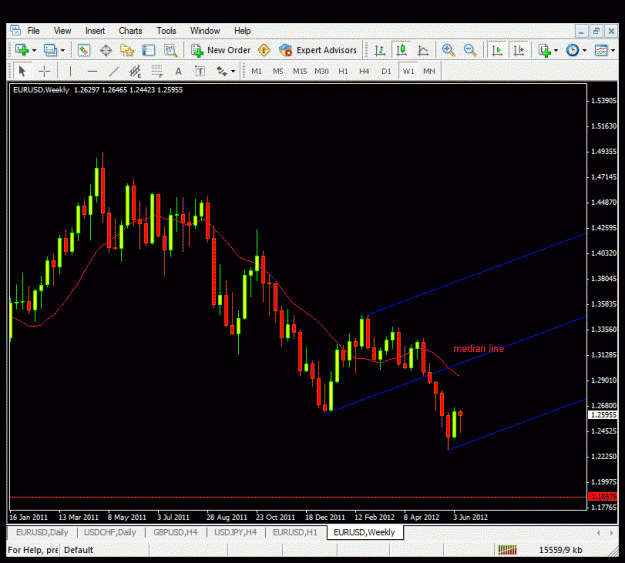
Task: Expand the Arrows objects dropdown
Action: (x=233, y=72)
